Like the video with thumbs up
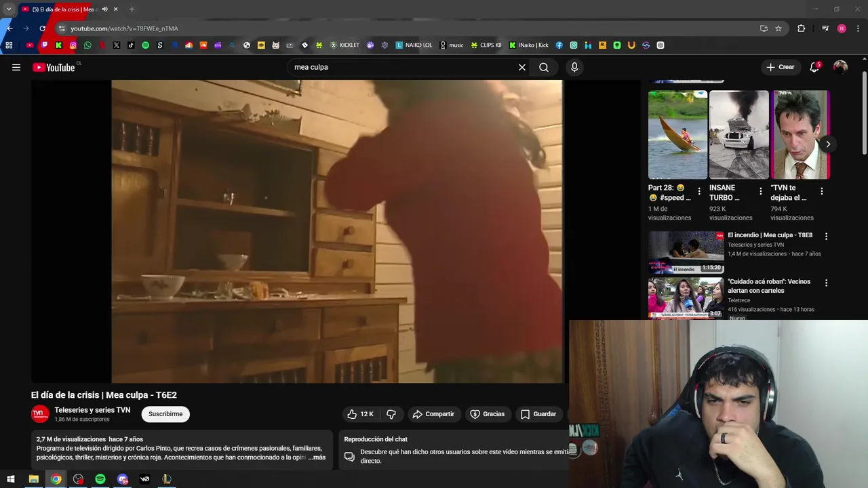 tap(360, 414)
